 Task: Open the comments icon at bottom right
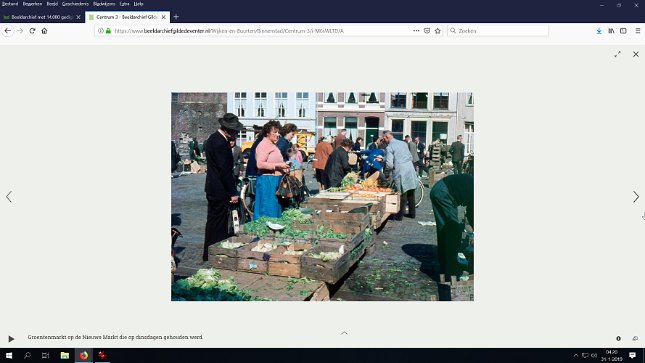tap(635, 338)
